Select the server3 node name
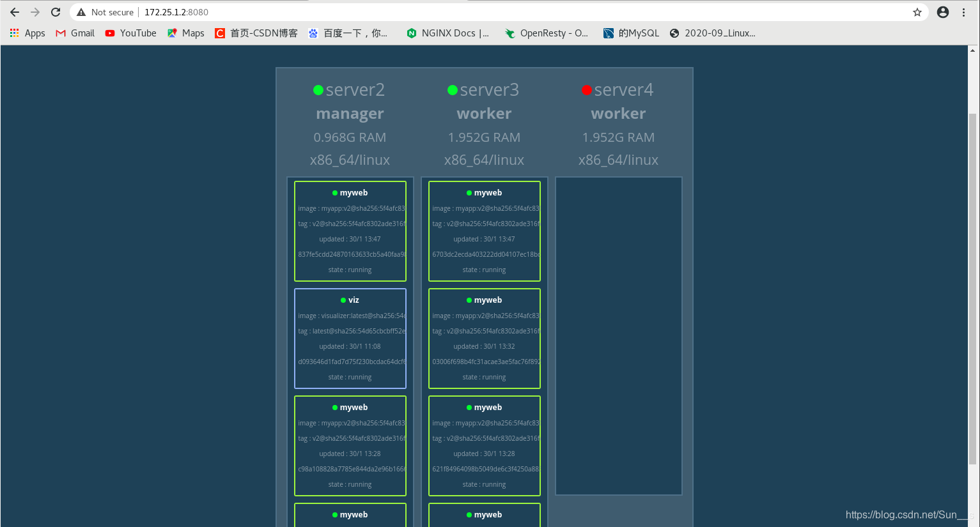 click(x=490, y=90)
